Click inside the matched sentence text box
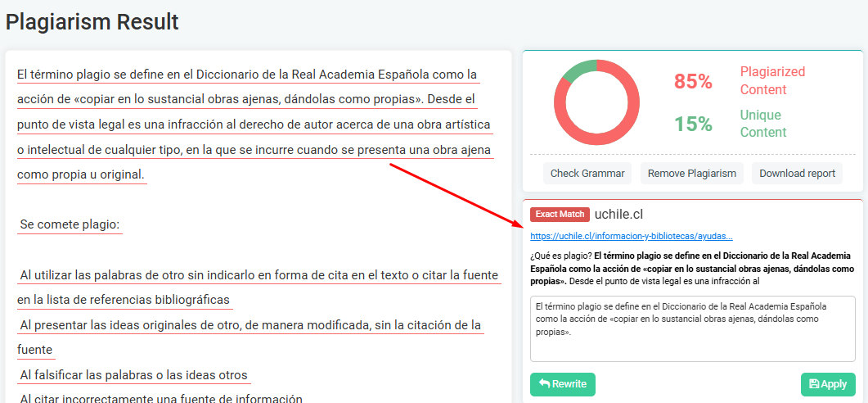This screenshot has height=403, width=868. 692,328
